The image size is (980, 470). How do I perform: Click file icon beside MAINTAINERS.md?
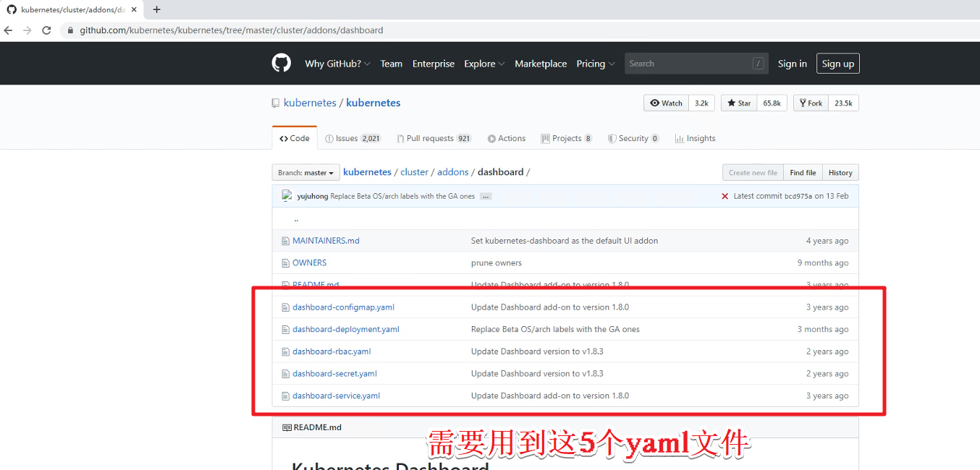[x=285, y=241]
